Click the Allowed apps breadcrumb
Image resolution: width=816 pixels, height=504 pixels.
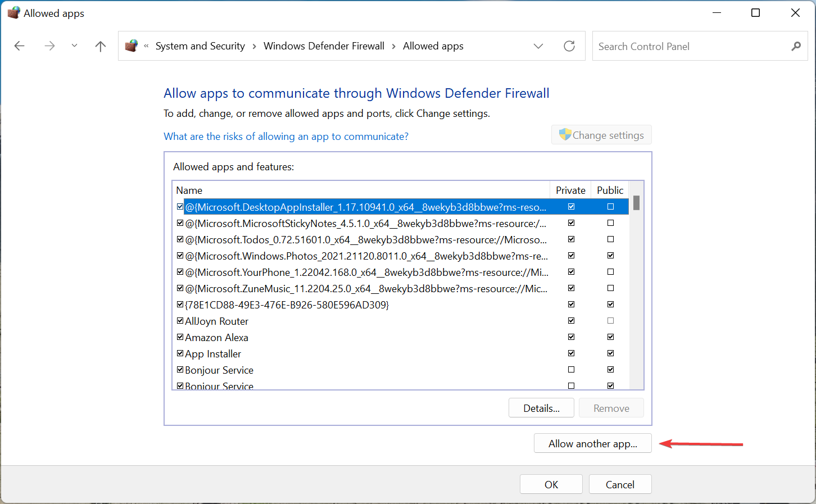point(433,46)
